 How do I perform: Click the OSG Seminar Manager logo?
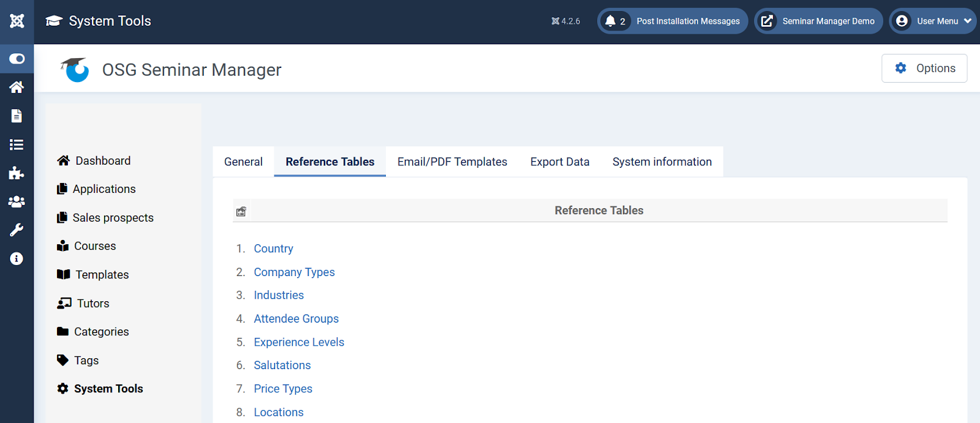75,69
